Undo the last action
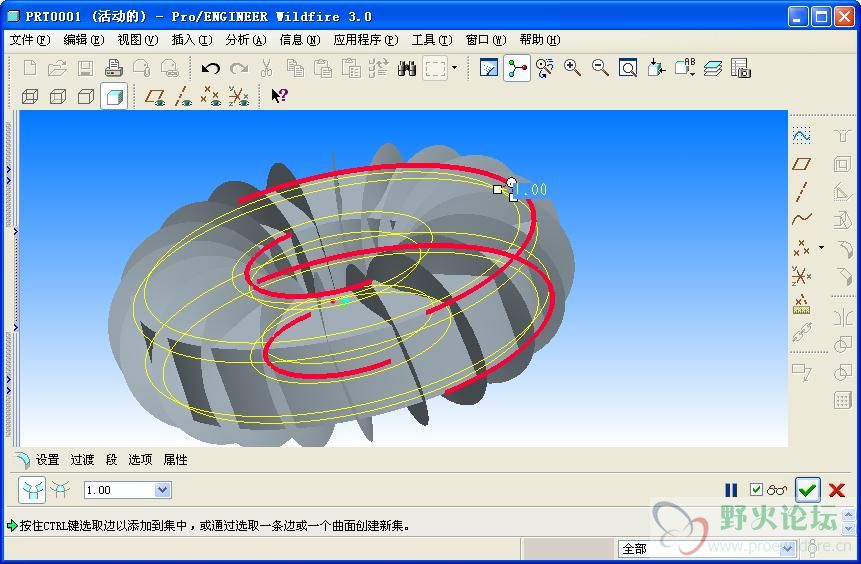Image resolution: width=861 pixels, height=564 pixels. 210,68
